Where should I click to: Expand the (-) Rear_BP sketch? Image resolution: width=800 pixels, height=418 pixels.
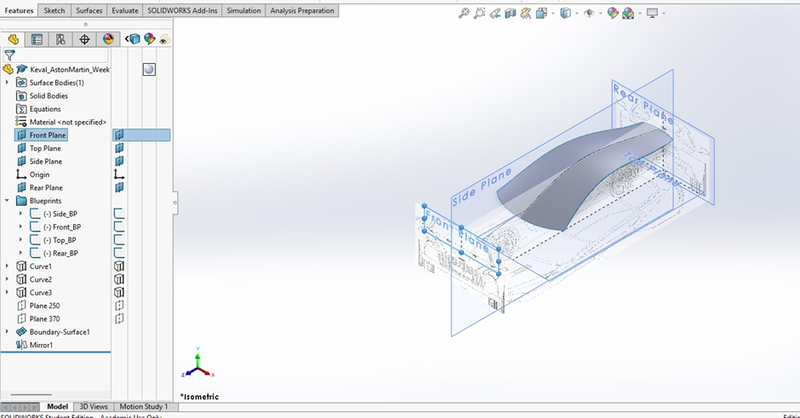[x=20, y=253]
